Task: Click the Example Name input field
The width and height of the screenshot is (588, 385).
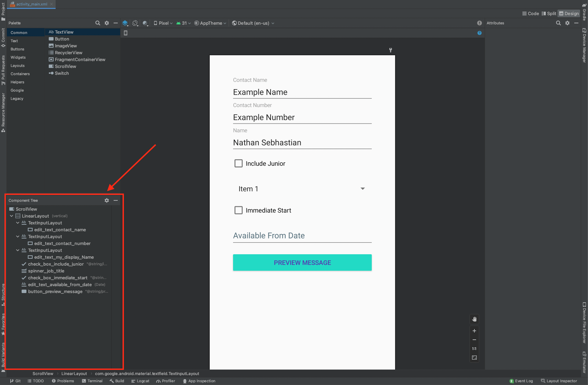Action: [x=302, y=92]
